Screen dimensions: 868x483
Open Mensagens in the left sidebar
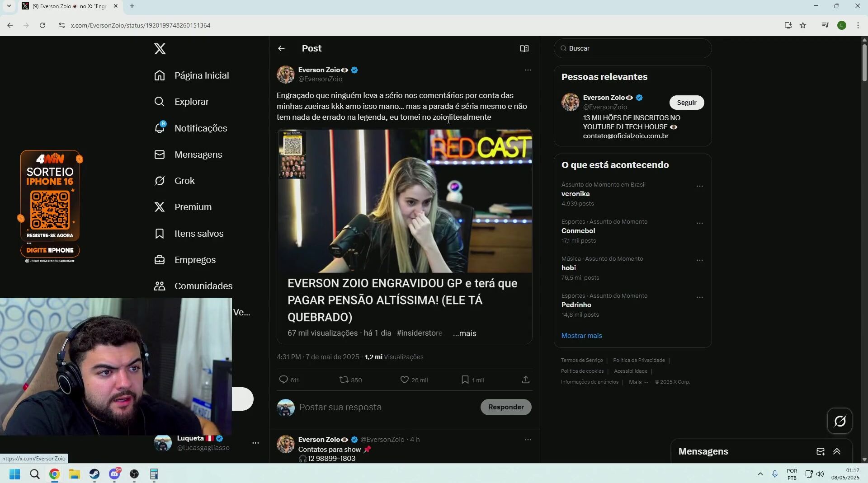pos(188,155)
